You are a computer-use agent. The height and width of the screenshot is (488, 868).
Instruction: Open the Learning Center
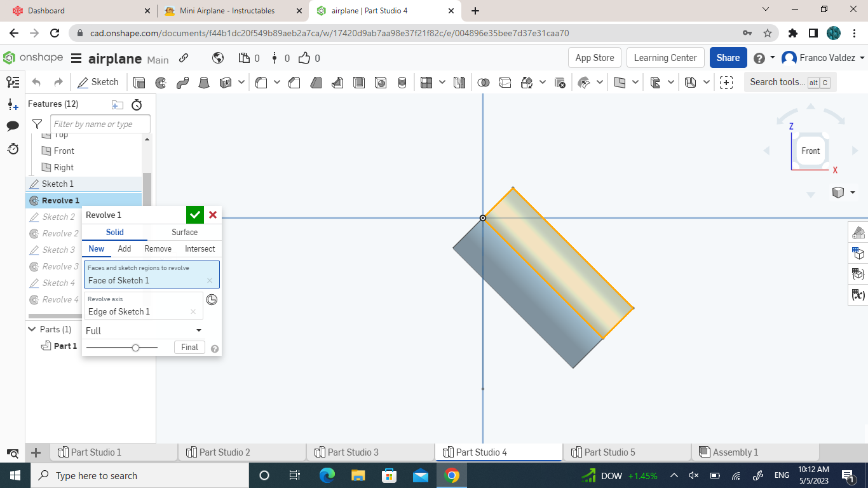pos(665,57)
